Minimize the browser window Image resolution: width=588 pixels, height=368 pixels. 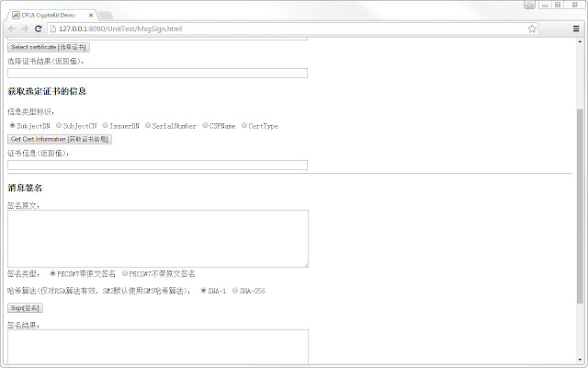click(x=545, y=5)
